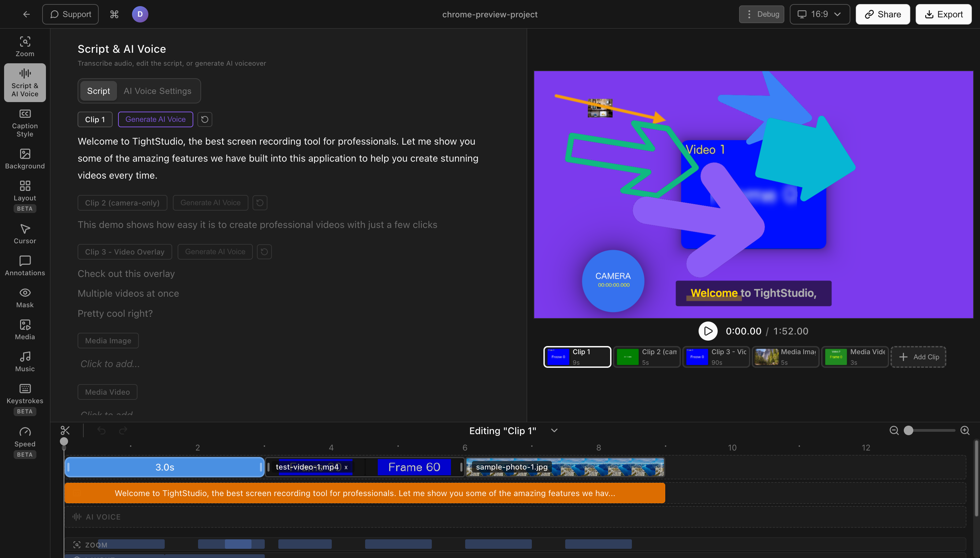This screenshot has width=980, height=558.
Task: Select Clip 3 - Vic thumbnail, 90s
Action: 716,357
